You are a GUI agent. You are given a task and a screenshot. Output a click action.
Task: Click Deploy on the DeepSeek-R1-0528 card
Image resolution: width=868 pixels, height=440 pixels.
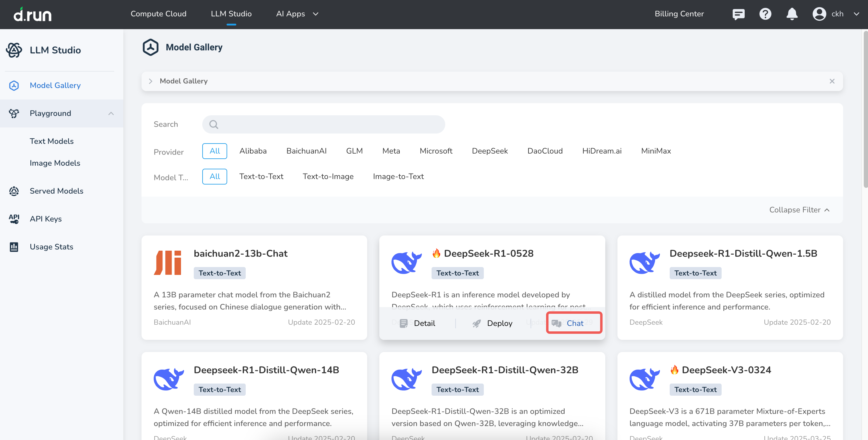492,323
